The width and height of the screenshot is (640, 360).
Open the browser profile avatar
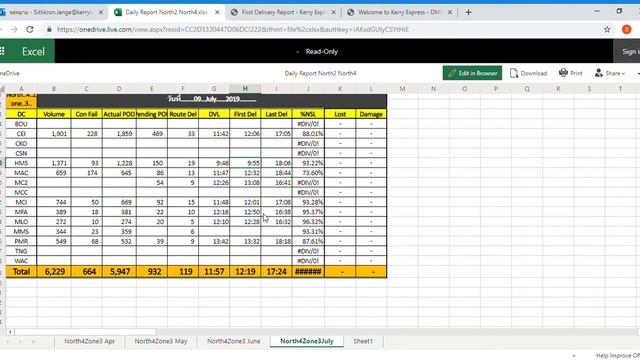[627, 29]
